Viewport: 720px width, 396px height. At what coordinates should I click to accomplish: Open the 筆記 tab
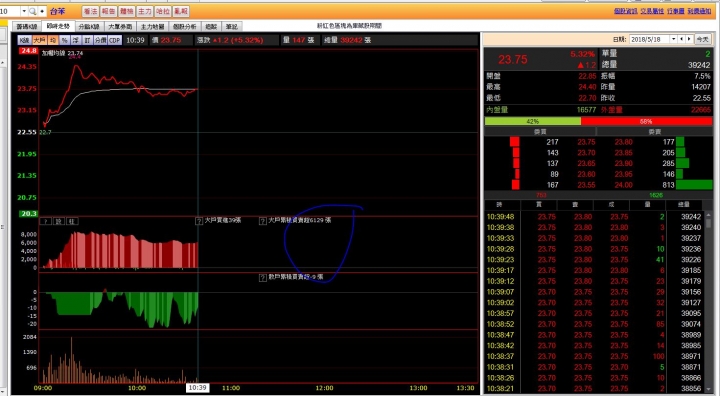pyautogui.click(x=231, y=27)
